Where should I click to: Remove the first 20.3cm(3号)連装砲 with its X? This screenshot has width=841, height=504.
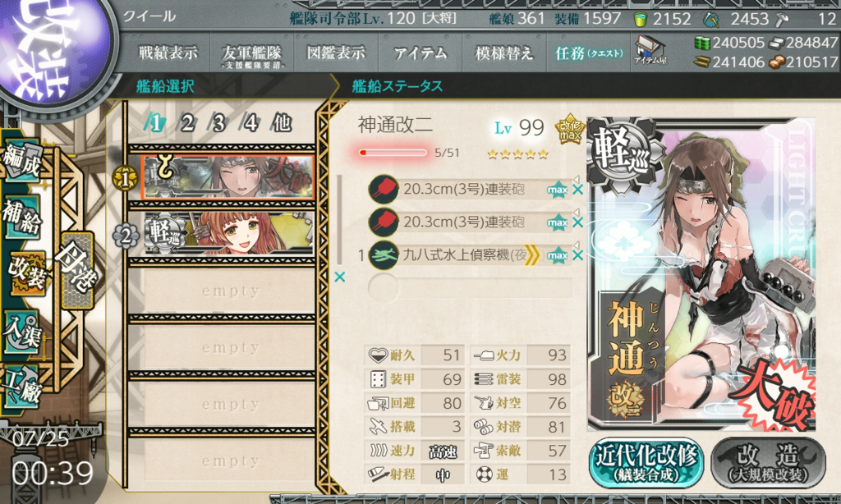tap(577, 190)
